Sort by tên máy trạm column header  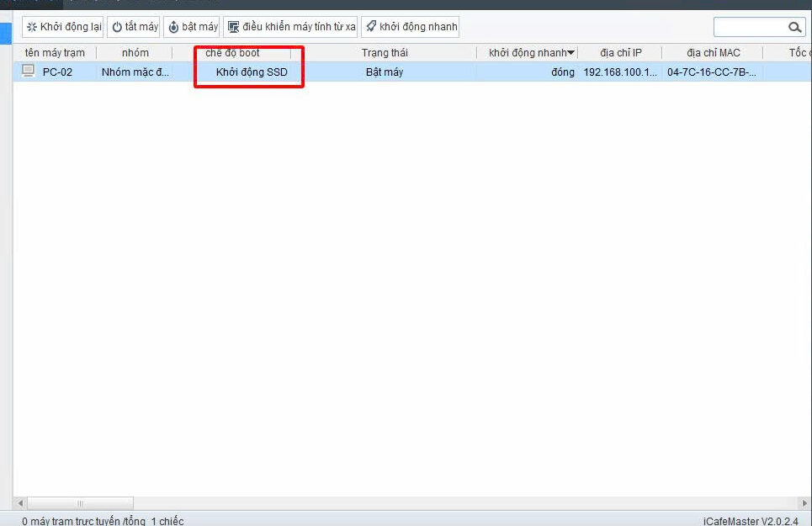(55, 53)
